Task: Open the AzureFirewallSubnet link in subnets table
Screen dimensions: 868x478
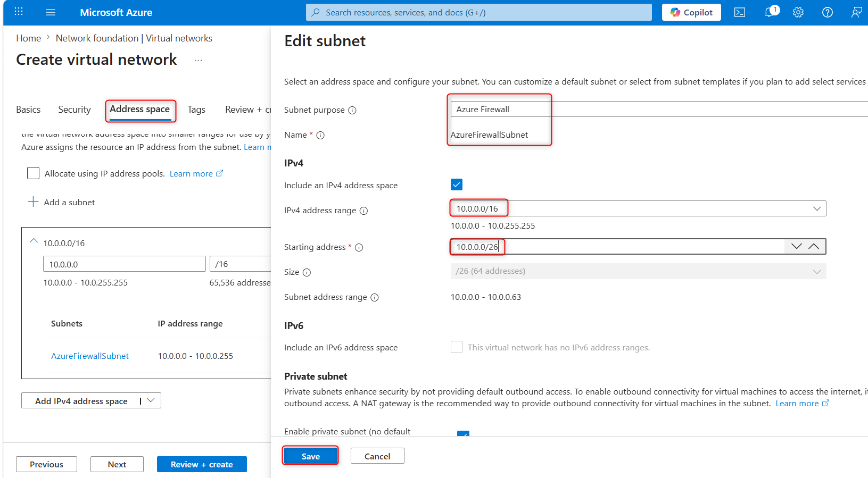Action: tap(90, 356)
